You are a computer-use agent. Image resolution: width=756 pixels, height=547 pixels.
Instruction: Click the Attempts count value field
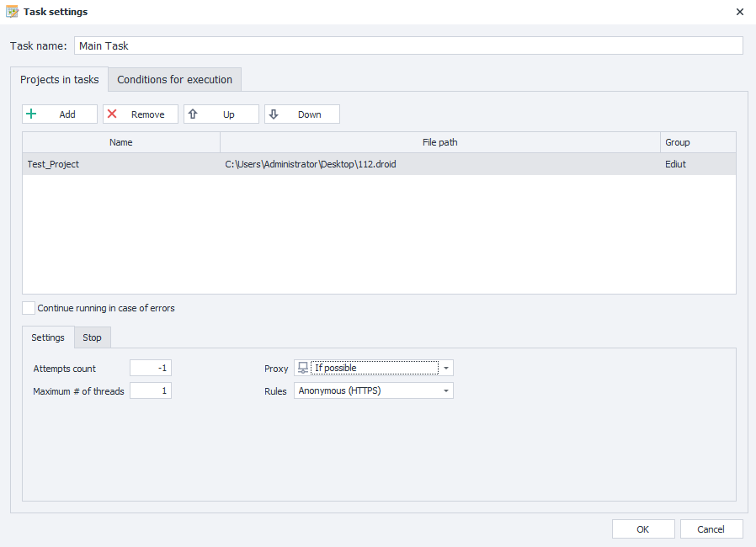click(x=150, y=368)
